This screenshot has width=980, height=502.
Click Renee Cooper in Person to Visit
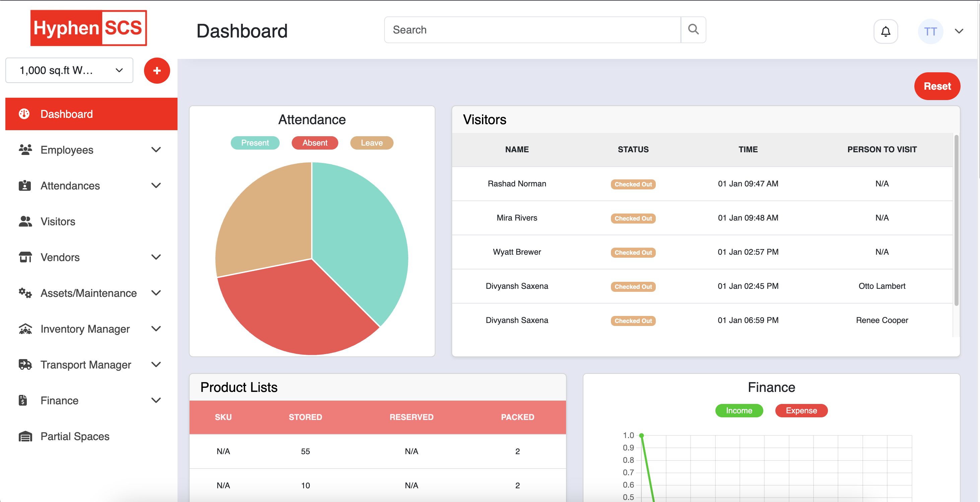coord(882,320)
